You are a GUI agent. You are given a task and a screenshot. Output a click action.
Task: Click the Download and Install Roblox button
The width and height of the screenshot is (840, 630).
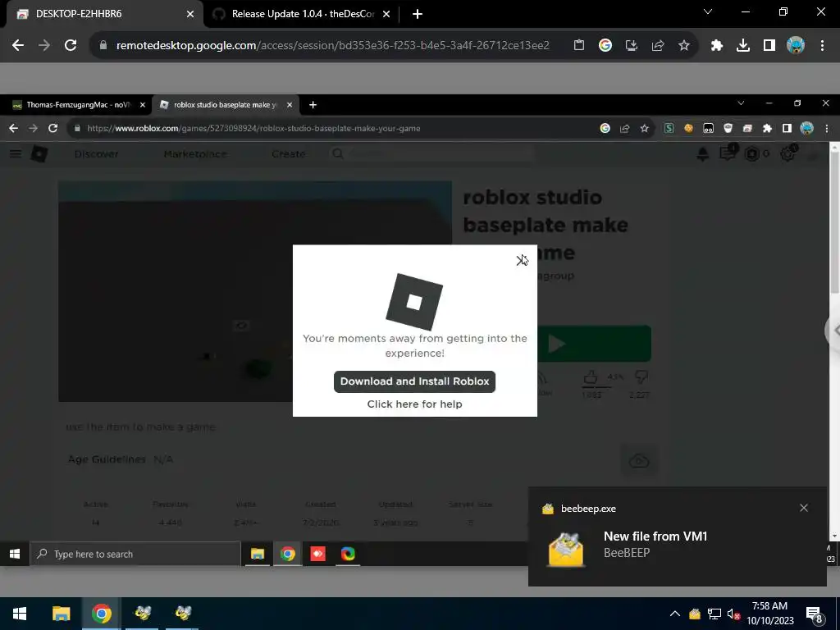click(x=414, y=381)
